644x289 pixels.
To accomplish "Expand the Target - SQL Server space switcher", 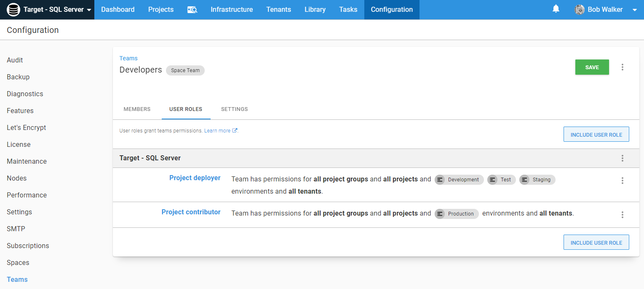I will pyautogui.click(x=89, y=10).
